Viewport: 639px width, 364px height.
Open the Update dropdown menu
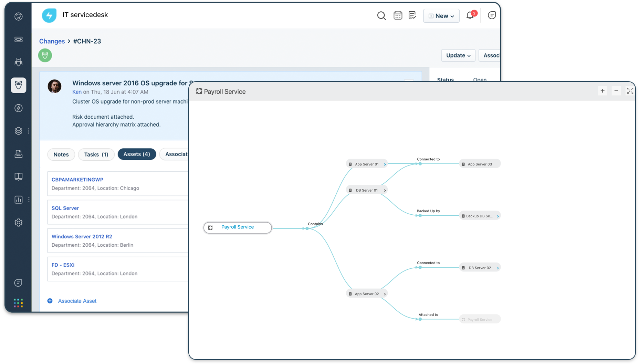(458, 55)
